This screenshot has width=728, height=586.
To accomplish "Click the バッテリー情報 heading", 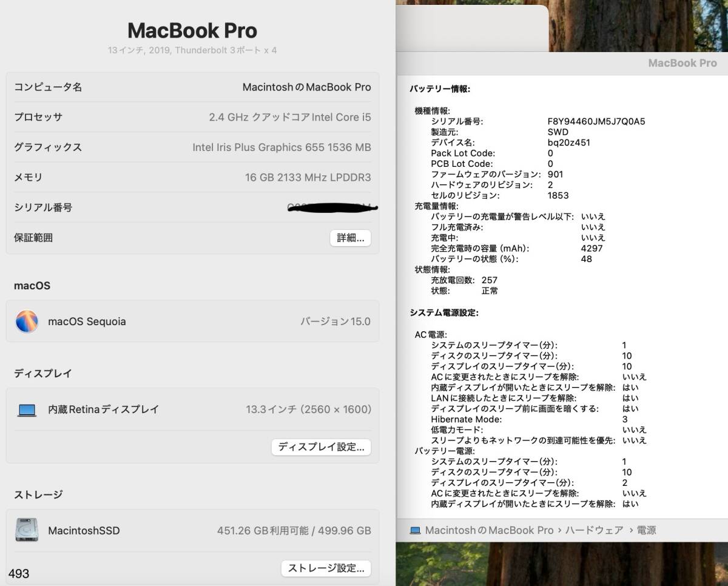I will 440,89.
